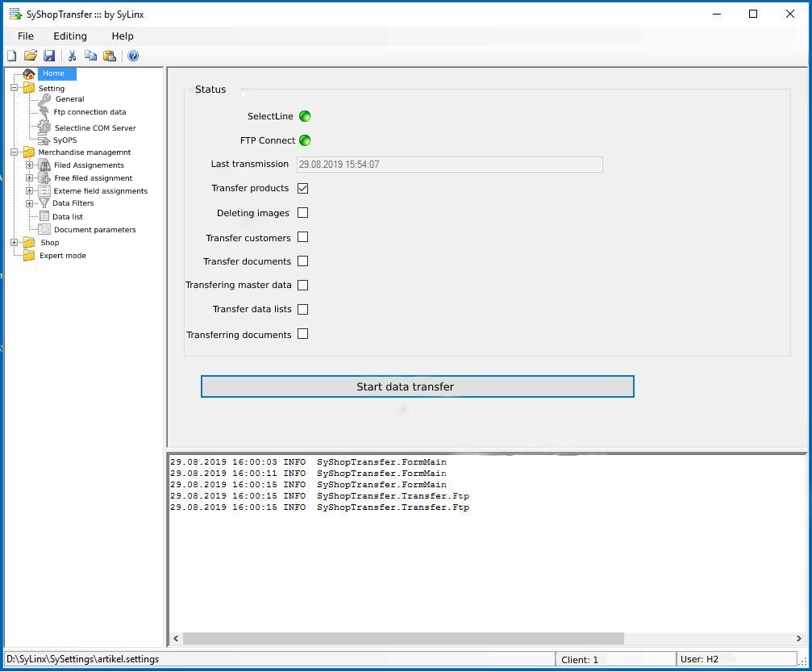
Task: Uncheck the Transfer products checkbox
Action: [x=303, y=188]
